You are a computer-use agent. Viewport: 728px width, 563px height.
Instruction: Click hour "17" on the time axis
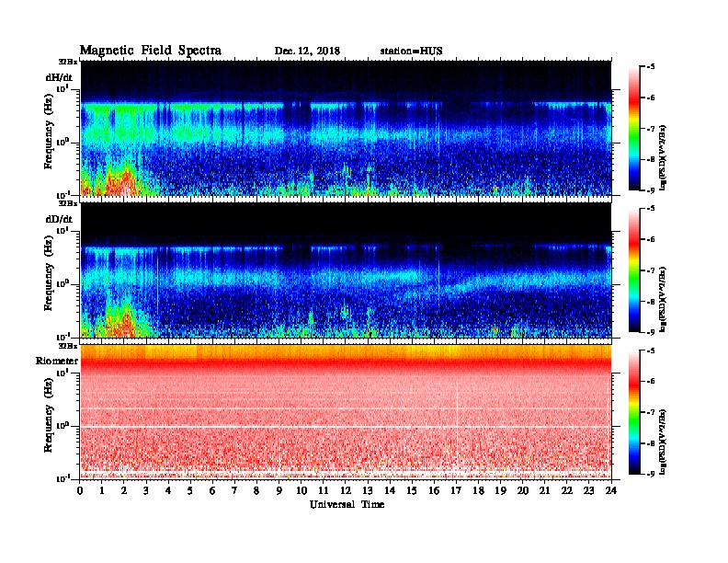point(456,490)
